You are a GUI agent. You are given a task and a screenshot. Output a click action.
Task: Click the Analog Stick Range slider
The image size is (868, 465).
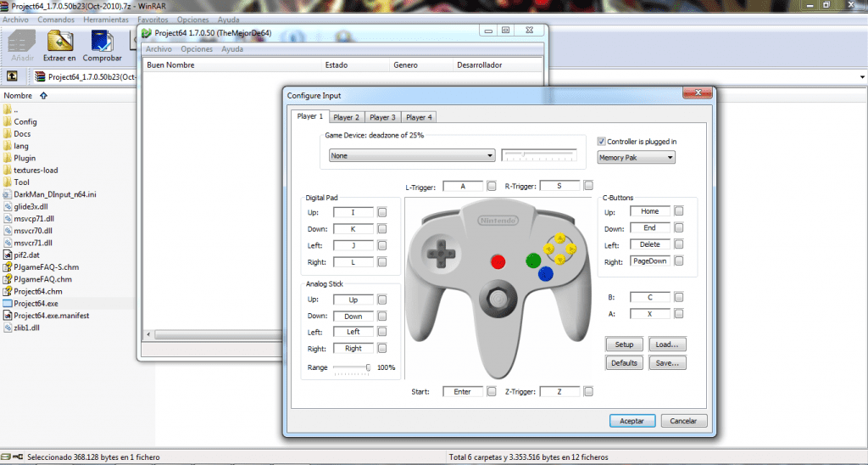point(352,368)
